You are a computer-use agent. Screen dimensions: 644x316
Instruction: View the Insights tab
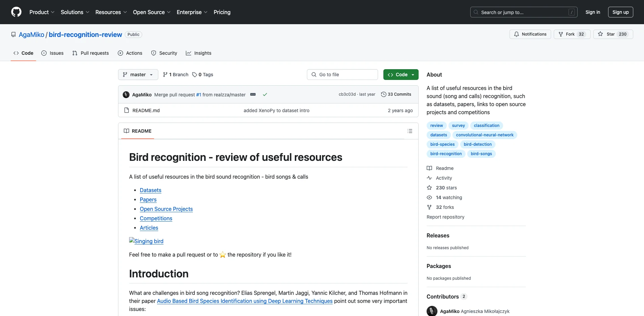pos(199,53)
